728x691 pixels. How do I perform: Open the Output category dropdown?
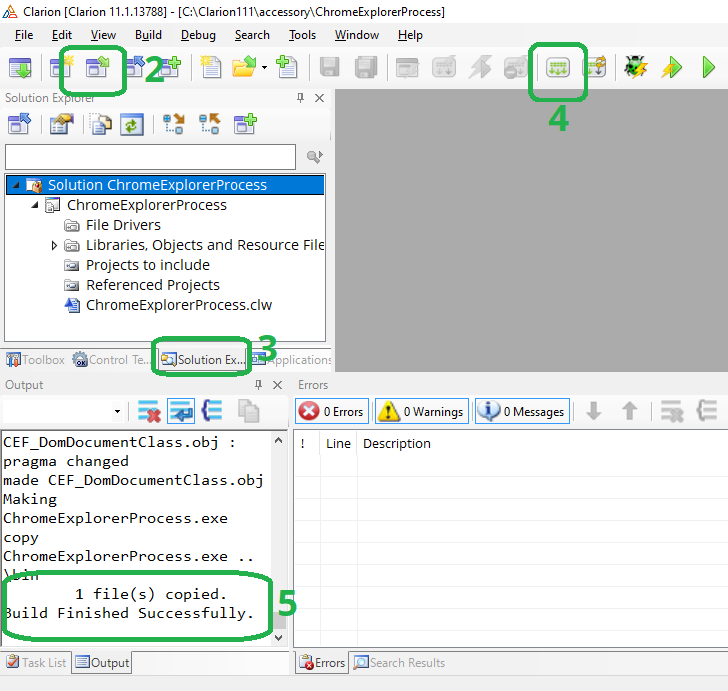tap(117, 411)
